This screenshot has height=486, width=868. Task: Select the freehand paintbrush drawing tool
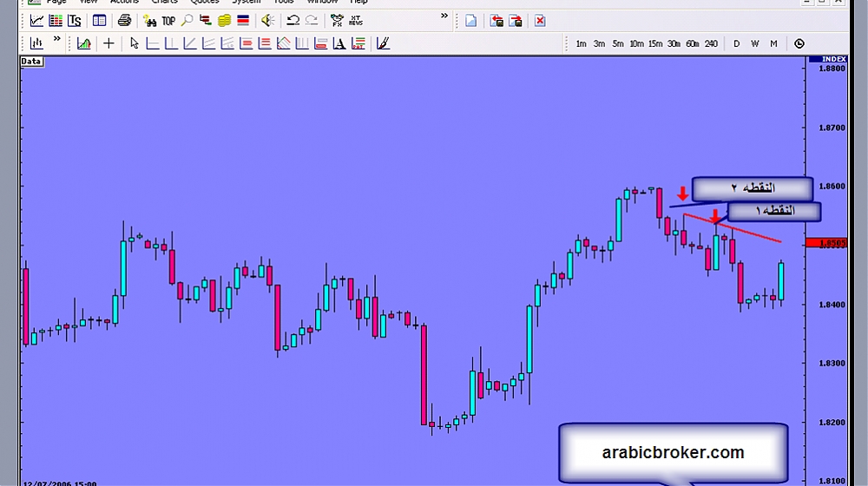tap(383, 43)
